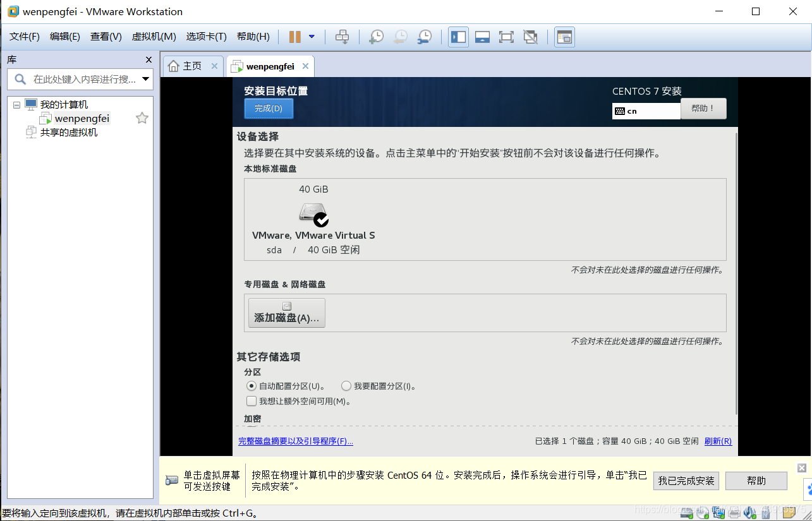
Task: Open the dropdown arrow next to pause
Action: pos(312,37)
